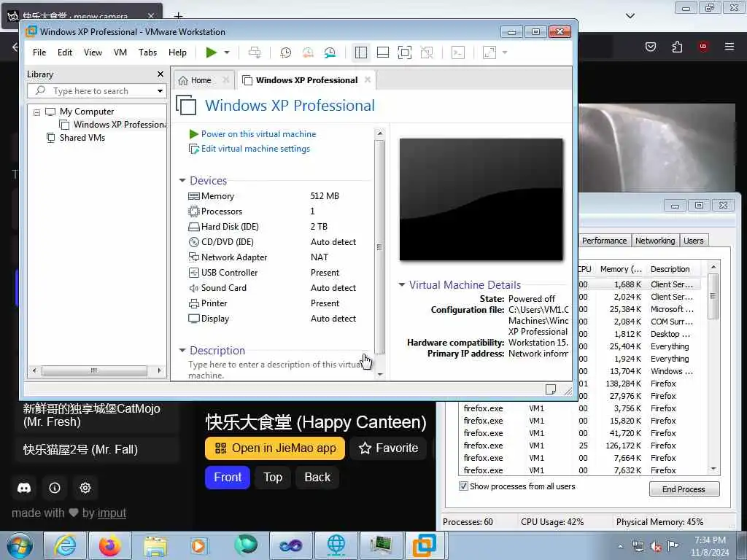
Task: Close the Library panel
Action: tap(160, 74)
